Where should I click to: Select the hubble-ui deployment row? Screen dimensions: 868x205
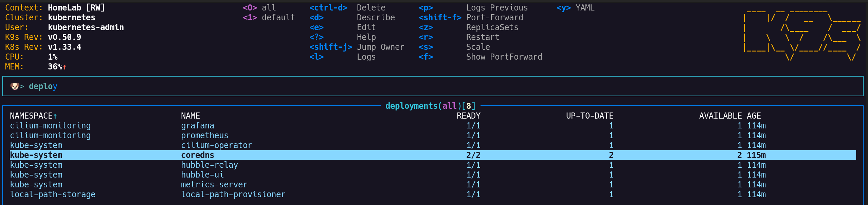(x=433, y=175)
